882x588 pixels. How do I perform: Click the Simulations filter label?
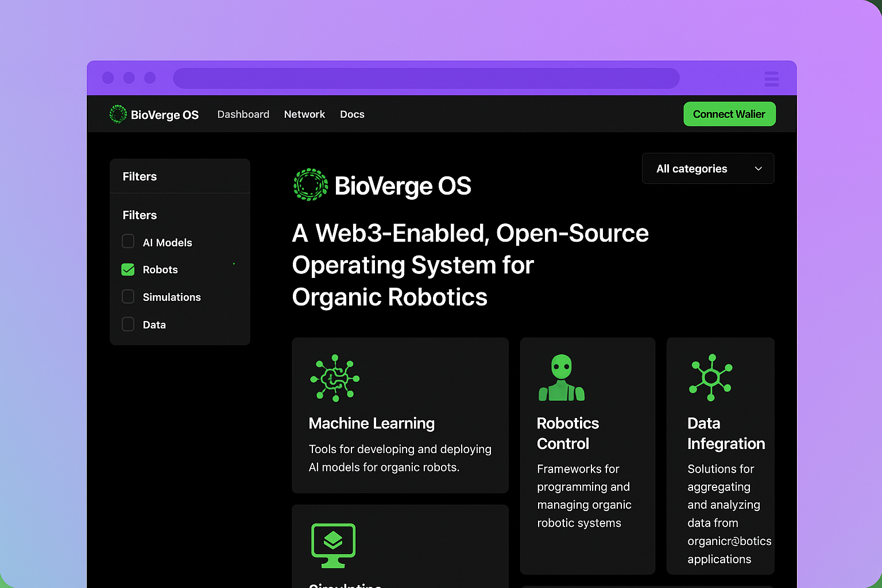pyautogui.click(x=172, y=297)
